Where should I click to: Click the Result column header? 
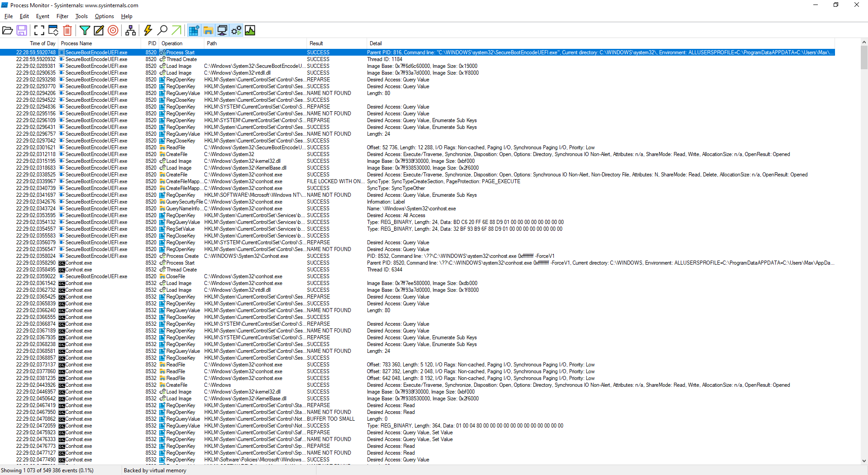pyautogui.click(x=336, y=43)
